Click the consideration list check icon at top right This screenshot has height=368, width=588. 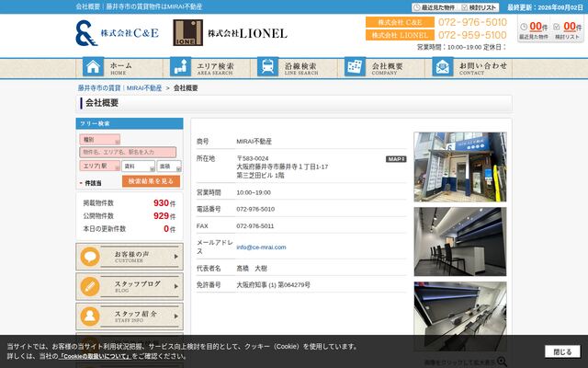557,27
